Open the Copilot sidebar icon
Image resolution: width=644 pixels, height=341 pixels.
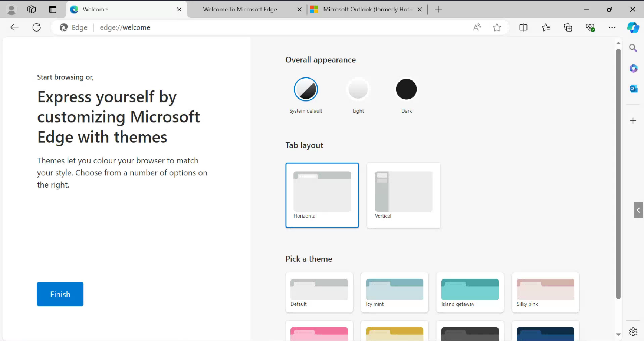click(633, 27)
